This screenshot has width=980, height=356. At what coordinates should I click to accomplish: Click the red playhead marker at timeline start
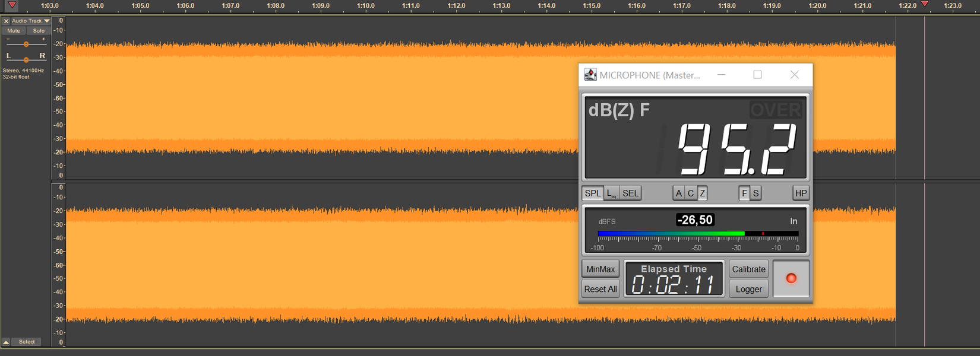pyautogui.click(x=12, y=5)
